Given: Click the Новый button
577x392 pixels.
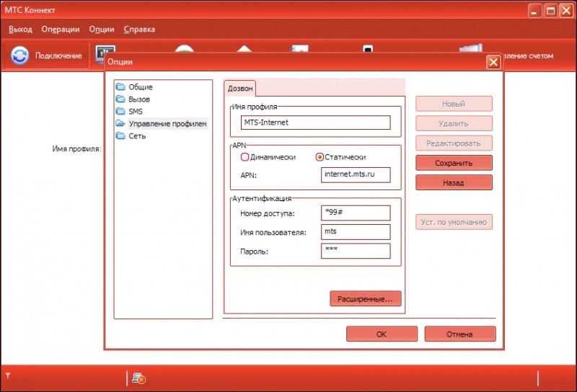Looking at the screenshot, I should pos(454,104).
